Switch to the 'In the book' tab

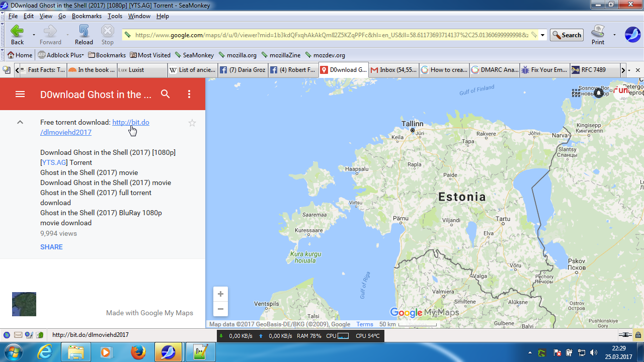point(92,70)
